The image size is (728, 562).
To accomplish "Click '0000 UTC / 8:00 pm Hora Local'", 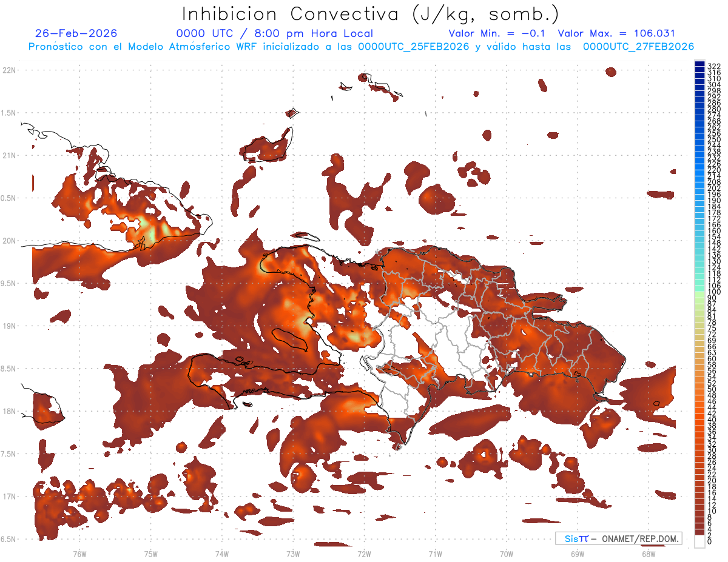I will pos(275,34).
